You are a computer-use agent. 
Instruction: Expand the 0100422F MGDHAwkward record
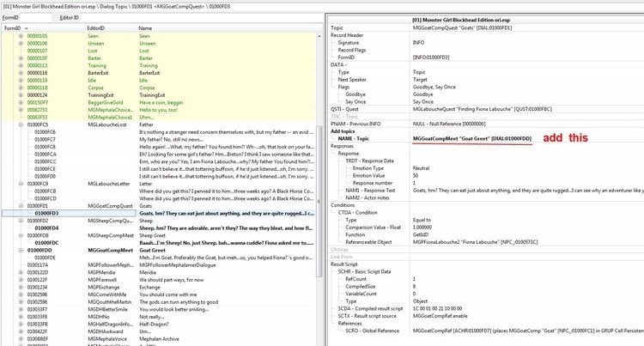click(x=21, y=331)
